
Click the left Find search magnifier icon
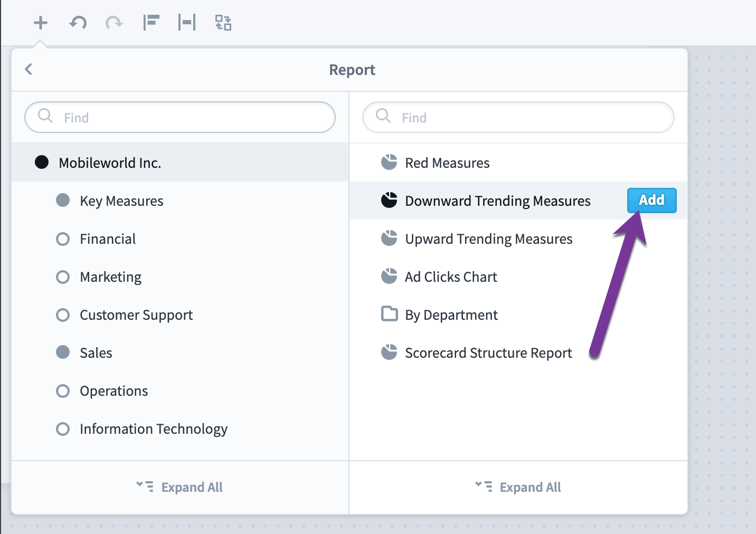pos(45,116)
